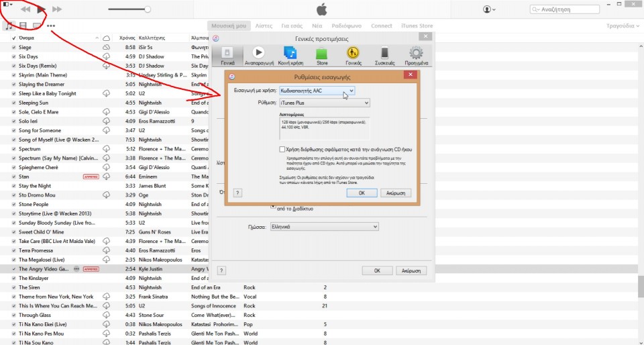Open the TV Shows library icon

tap(37, 26)
